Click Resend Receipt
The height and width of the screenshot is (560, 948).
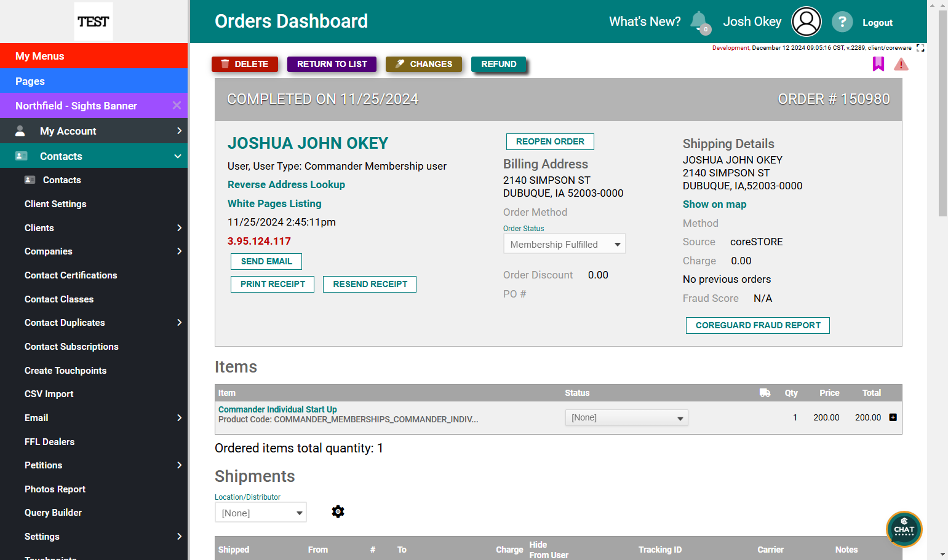370,284
